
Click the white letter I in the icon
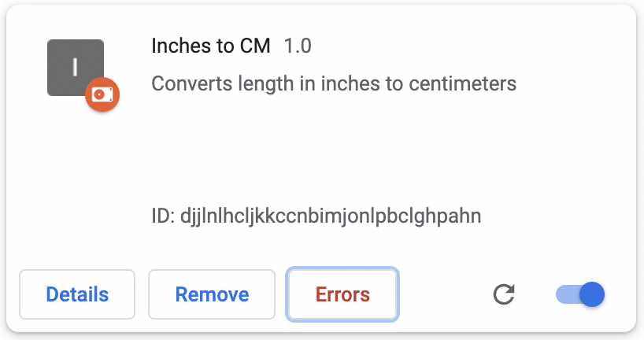pos(76,68)
